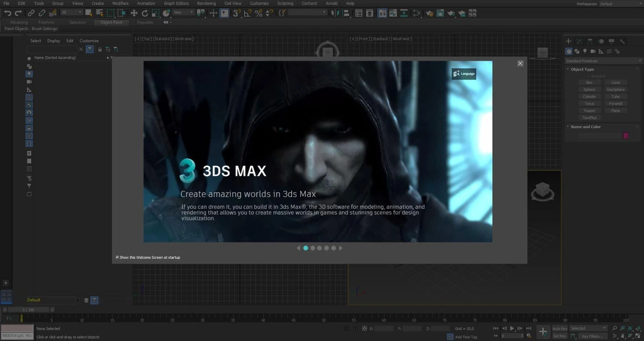Open the Modifiers menu
644x341 pixels.
tap(120, 3)
